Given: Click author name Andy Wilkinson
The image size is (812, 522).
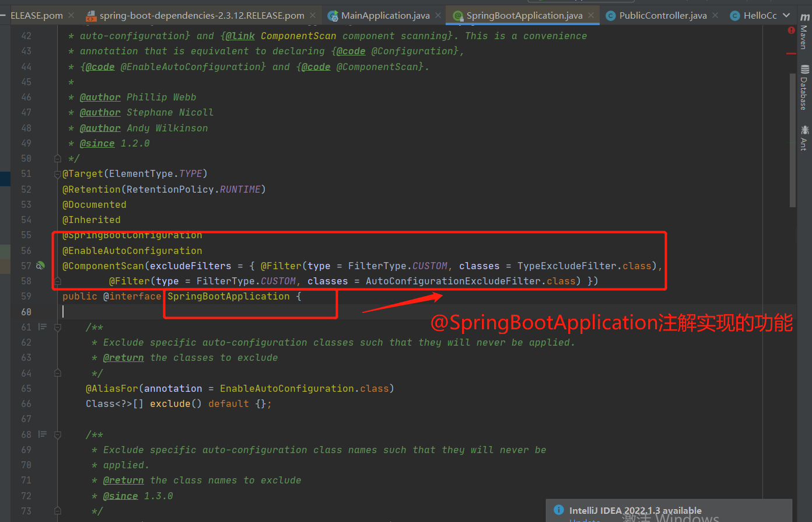Looking at the screenshot, I should click(x=167, y=128).
